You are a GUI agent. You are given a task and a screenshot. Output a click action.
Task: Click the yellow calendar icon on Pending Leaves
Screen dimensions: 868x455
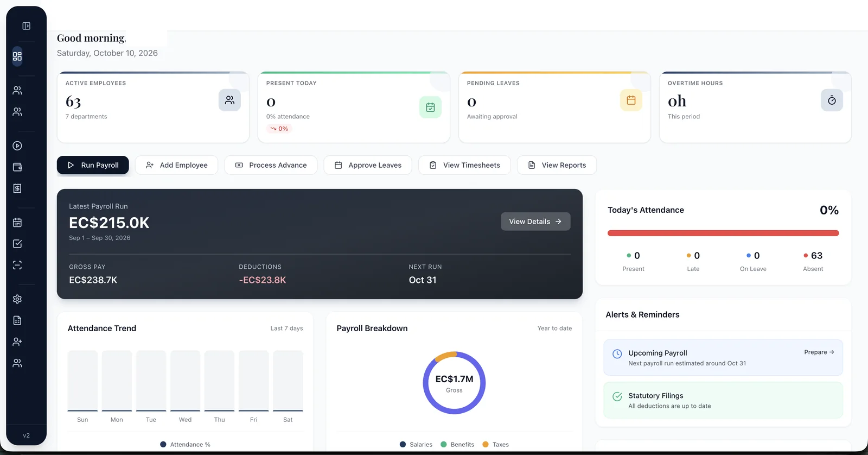click(631, 100)
